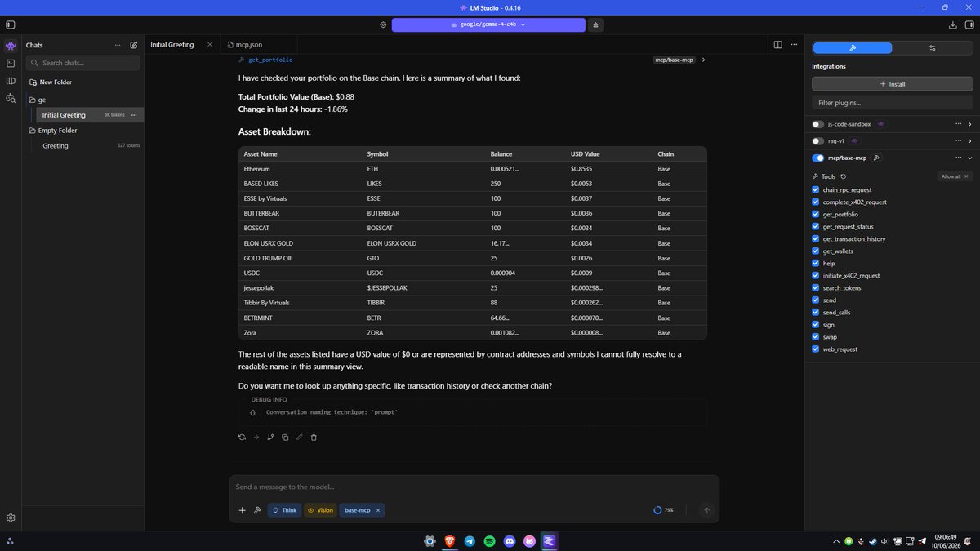Image resolution: width=980 pixels, height=551 pixels.
Task: Open integrations hammer icon in message box
Action: click(256, 510)
